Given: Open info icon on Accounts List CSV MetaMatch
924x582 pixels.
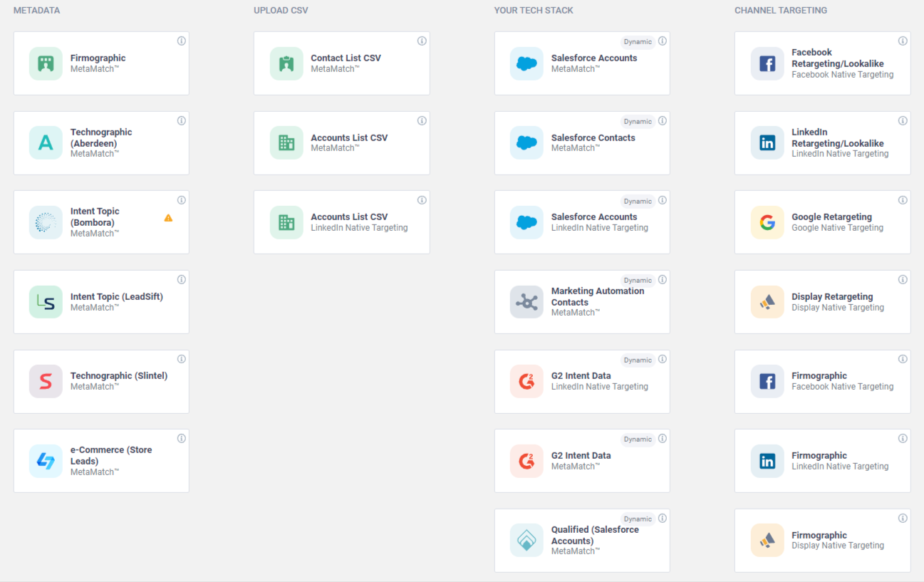Looking at the screenshot, I should point(422,121).
